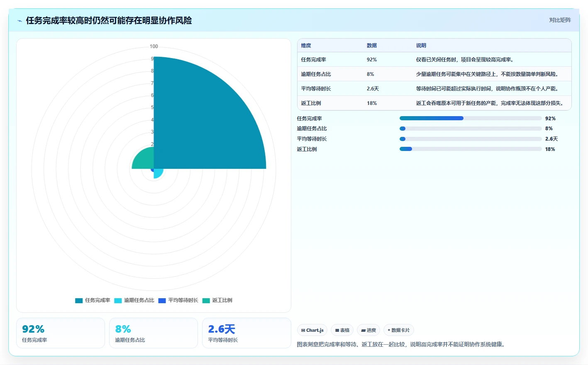Open the 2.6天 平均等待时长 stat card
The image size is (588, 365).
pos(246,333)
